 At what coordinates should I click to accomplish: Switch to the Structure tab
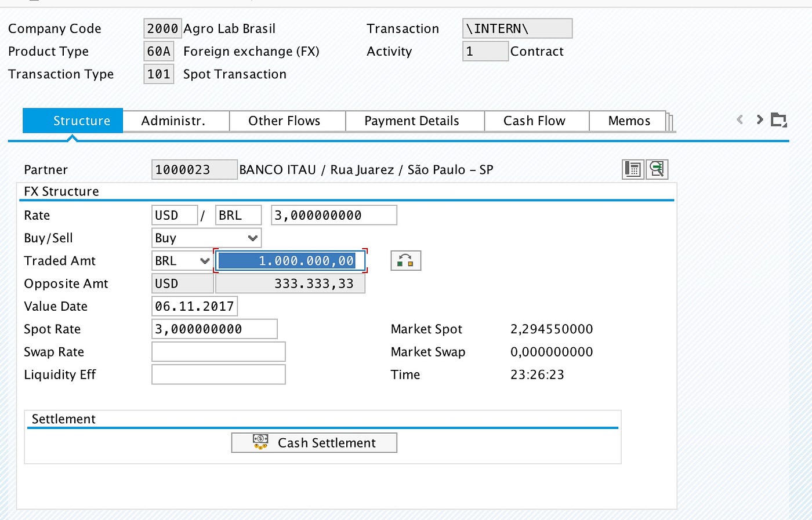(73, 121)
